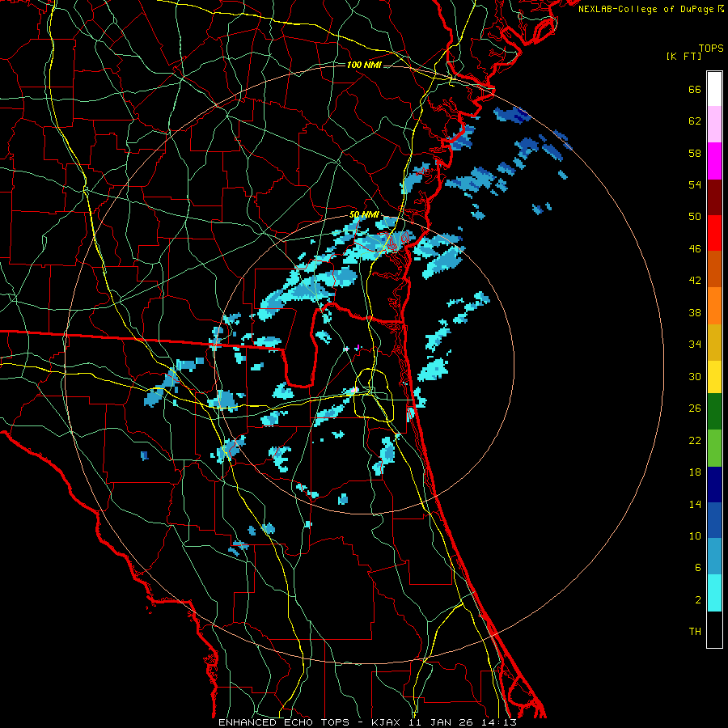Screen dimensions: 728x728
Task: Click the TH threshold legend label
Action: 695,632
